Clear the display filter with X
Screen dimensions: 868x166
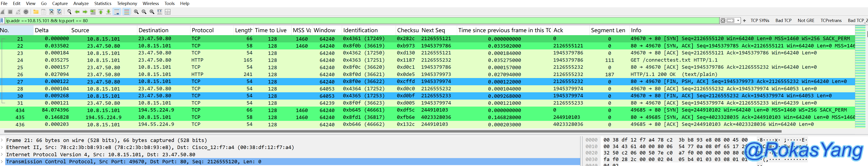tap(722, 20)
